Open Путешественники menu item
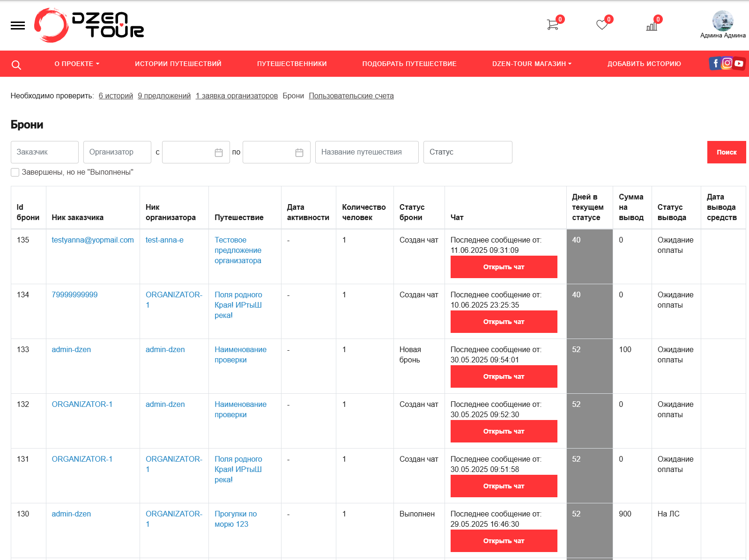This screenshot has width=749, height=560. 292,64
